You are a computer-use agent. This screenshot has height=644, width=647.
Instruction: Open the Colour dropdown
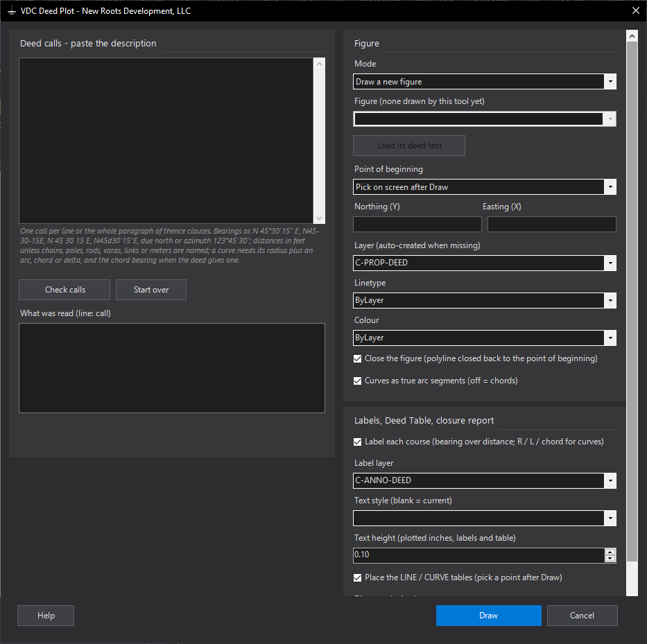(485, 338)
